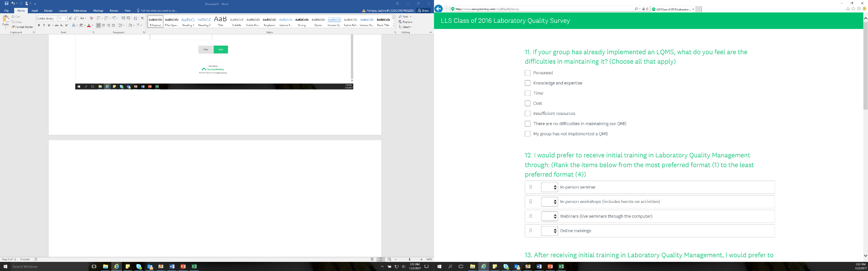
Task: Switch to the Layout tab
Action: click(63, 10)
